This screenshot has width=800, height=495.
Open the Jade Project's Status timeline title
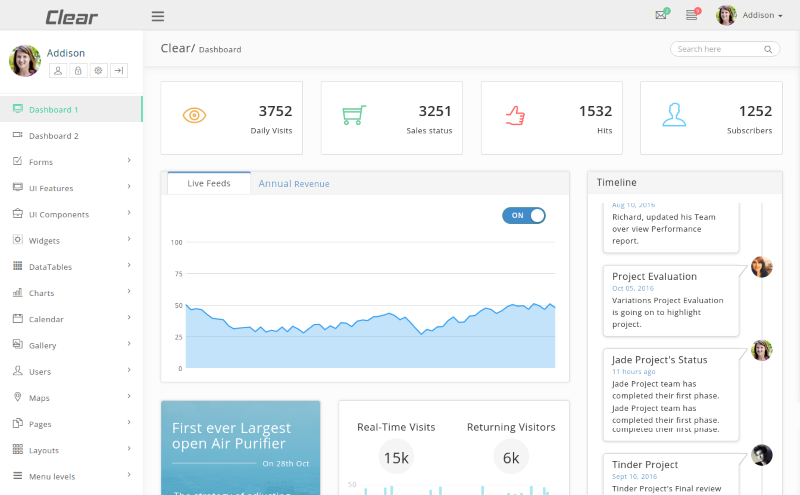660,360
